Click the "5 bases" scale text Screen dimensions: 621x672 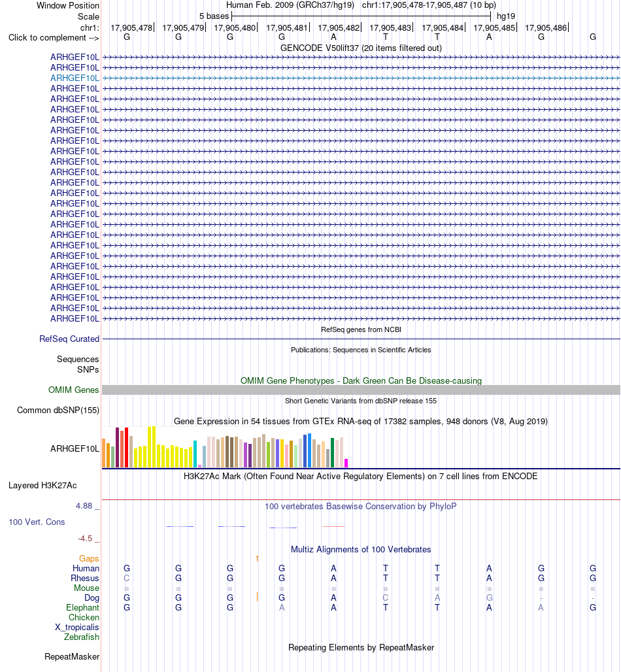tap(214, 16)
